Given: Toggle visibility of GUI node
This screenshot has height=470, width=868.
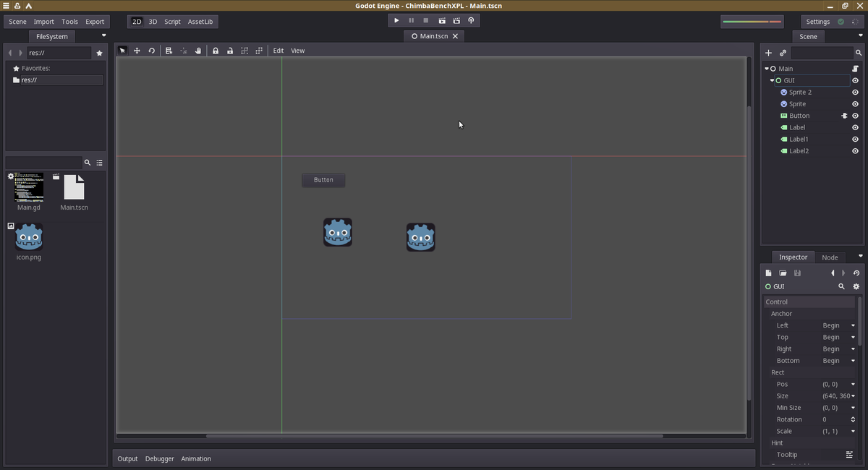Looking at the screenshot, I should pos(855,80).
